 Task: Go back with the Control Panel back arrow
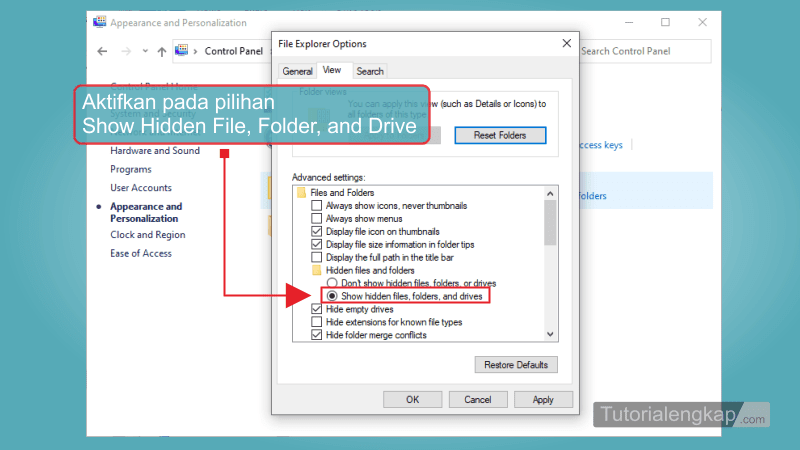click(102, 51)
